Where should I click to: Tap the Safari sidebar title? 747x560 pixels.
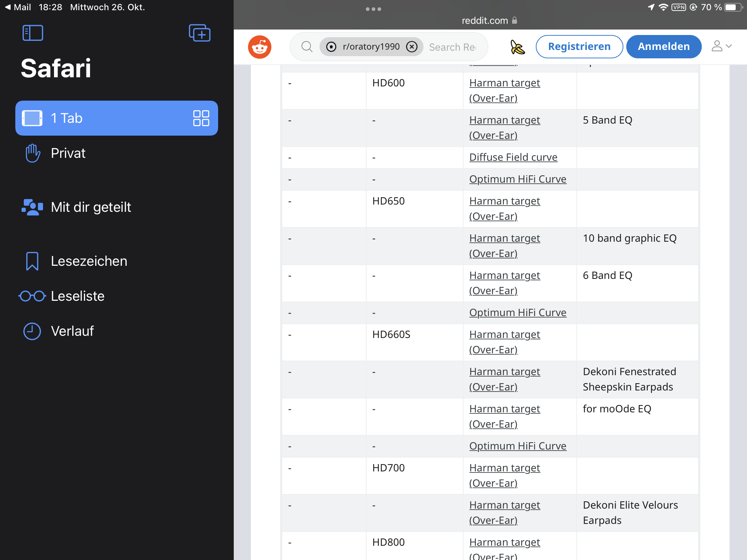(56, 68)
